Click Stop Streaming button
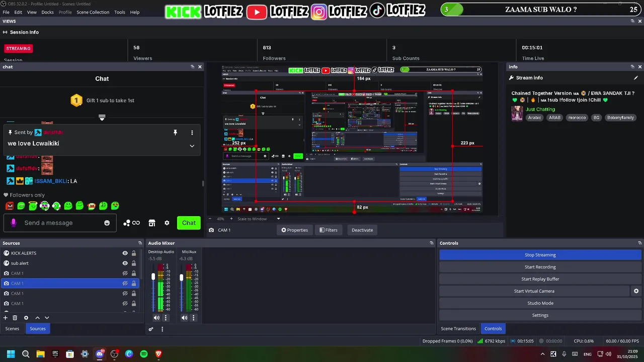The width and height of the screenshot is (644, 362). pyautogui.click(x=540, y=255)
